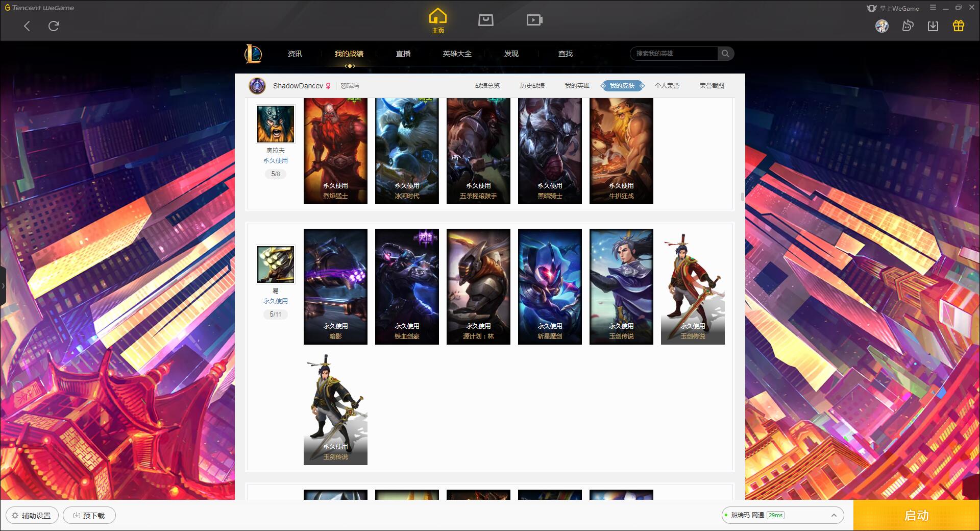Click the skin list scrollbar thumb
Viewport: 980px width, 531px height.
(x=742, y=197)
